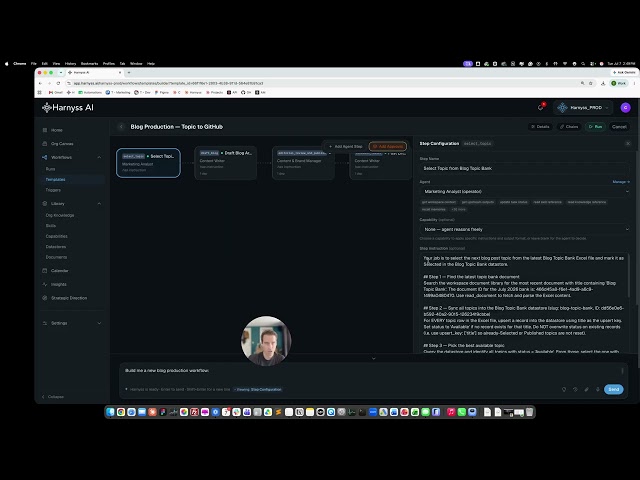Viewport: 640px width, 480px height.
Task: Click the Cancel button
Action: tap(619, 127)
